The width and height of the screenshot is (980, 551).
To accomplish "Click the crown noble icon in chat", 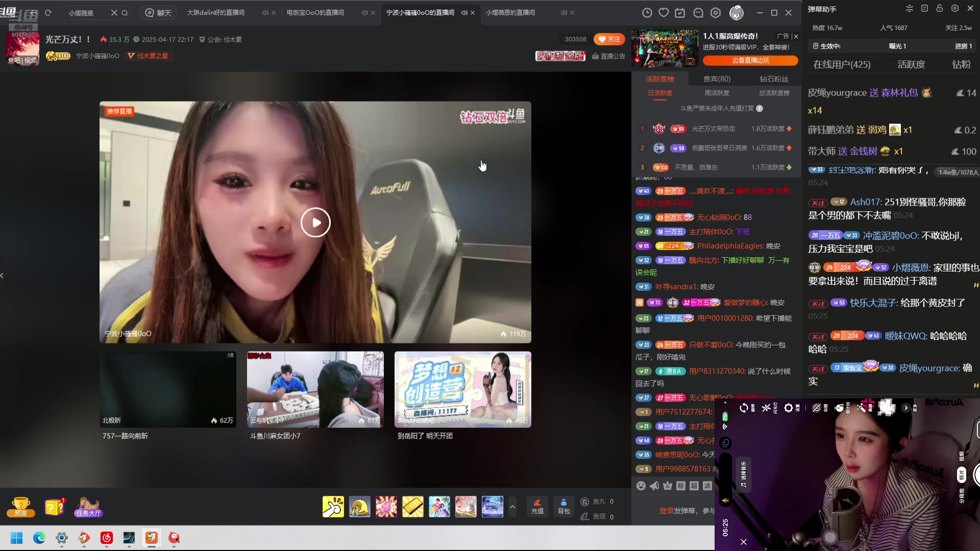I will point(668,486).
